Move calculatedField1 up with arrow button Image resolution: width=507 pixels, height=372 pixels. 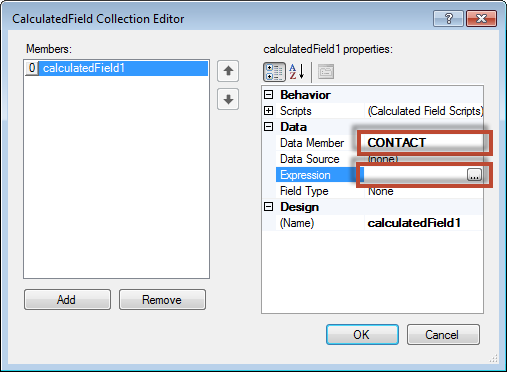point(228,71)
